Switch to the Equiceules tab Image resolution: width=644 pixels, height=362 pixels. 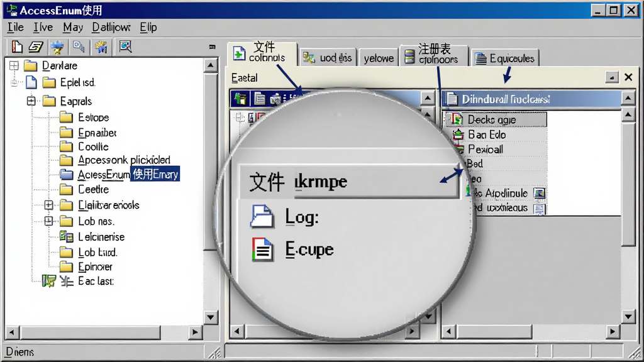(505, 58)
